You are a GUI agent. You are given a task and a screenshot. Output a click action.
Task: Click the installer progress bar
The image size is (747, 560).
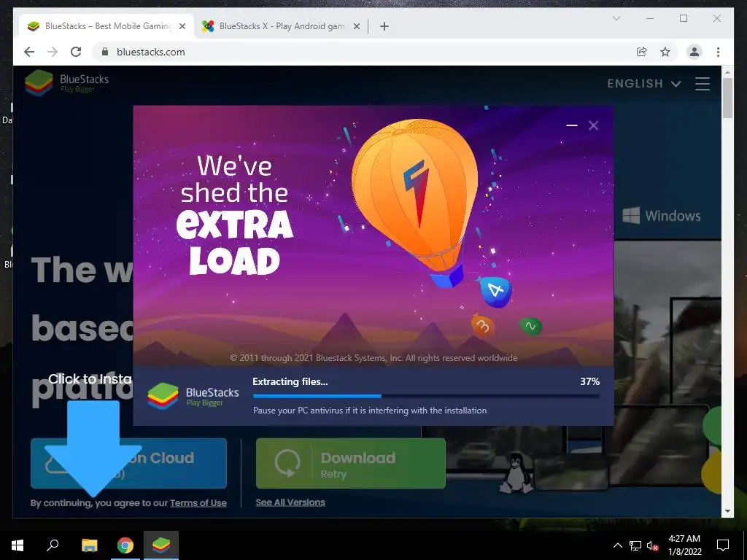[426, 396]
